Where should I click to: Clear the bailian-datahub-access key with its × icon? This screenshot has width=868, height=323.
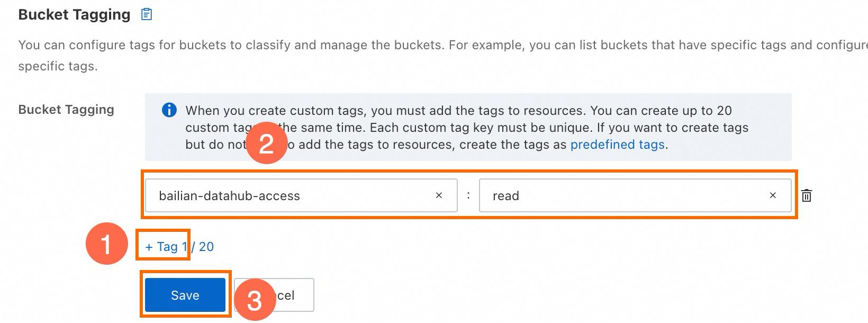pos(439,195)
